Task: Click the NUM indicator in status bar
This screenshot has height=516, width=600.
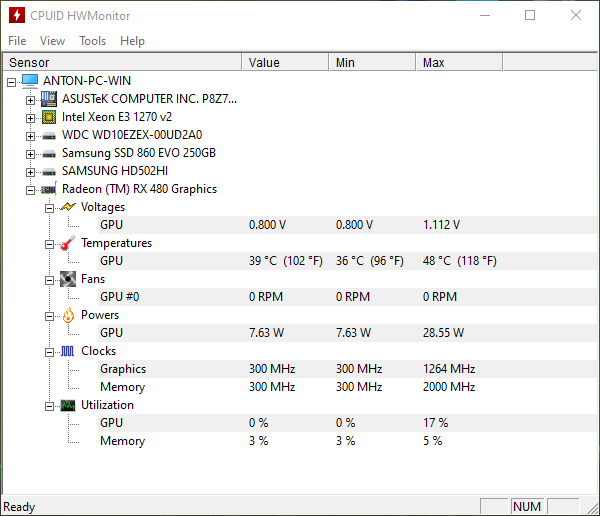Action: click(527, 507)
